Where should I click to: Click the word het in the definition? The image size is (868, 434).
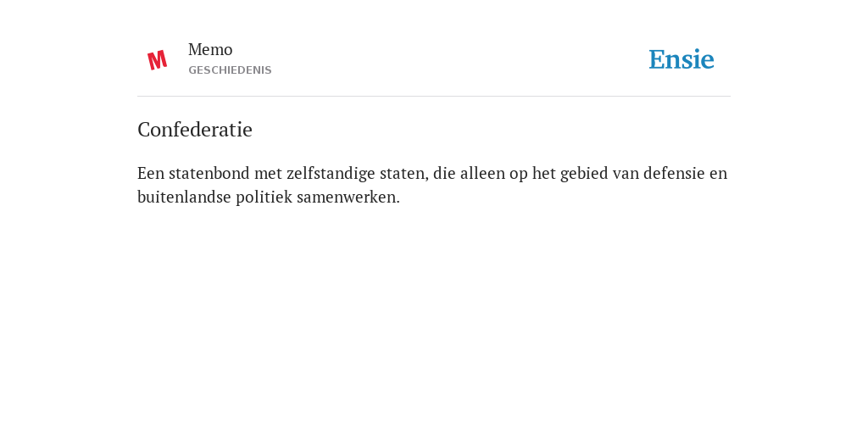tap(543, 173)
